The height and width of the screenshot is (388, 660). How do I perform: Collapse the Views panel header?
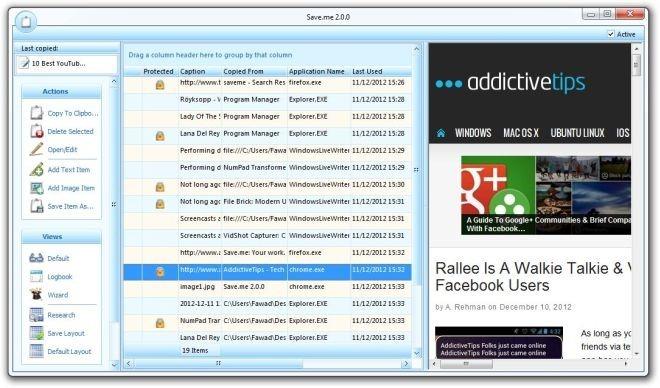[x=61, y=237]
